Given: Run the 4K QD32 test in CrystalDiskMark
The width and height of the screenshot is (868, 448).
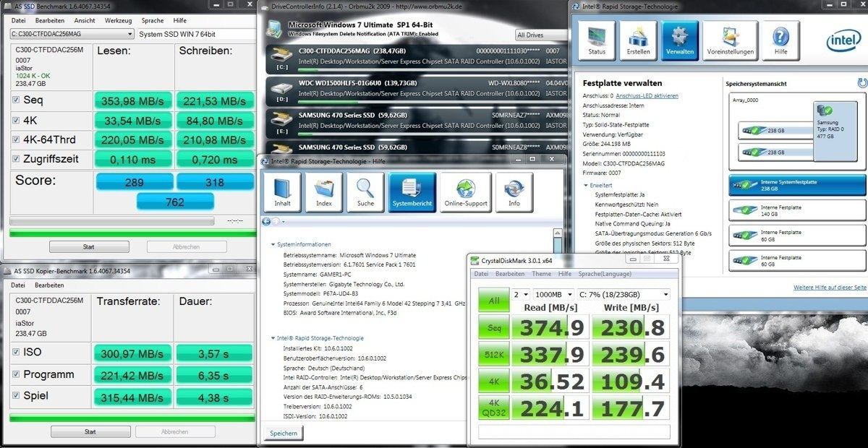Looking at the screenshot, I should coord(495,408).
